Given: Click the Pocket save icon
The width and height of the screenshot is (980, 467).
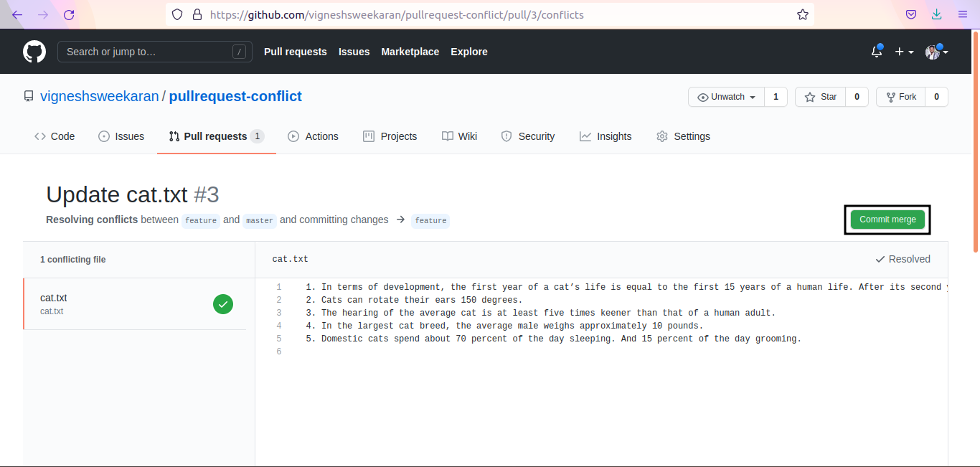Looking at the screenshot, I should point(910,14).
